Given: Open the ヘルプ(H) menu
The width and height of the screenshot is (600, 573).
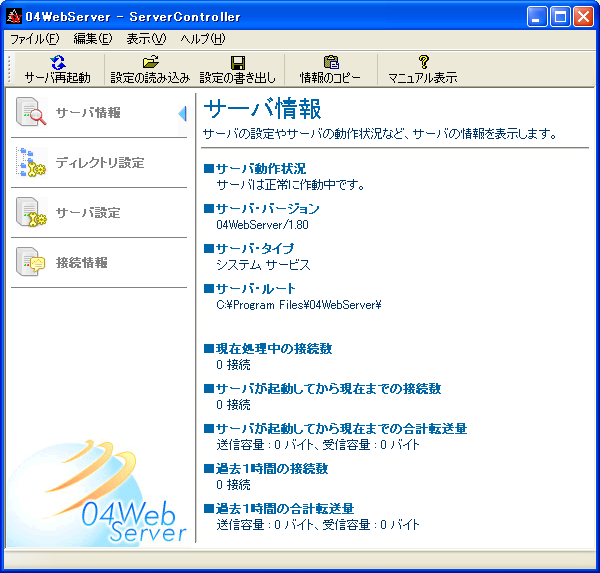Looking at the screenshot, I should (203, 39).
